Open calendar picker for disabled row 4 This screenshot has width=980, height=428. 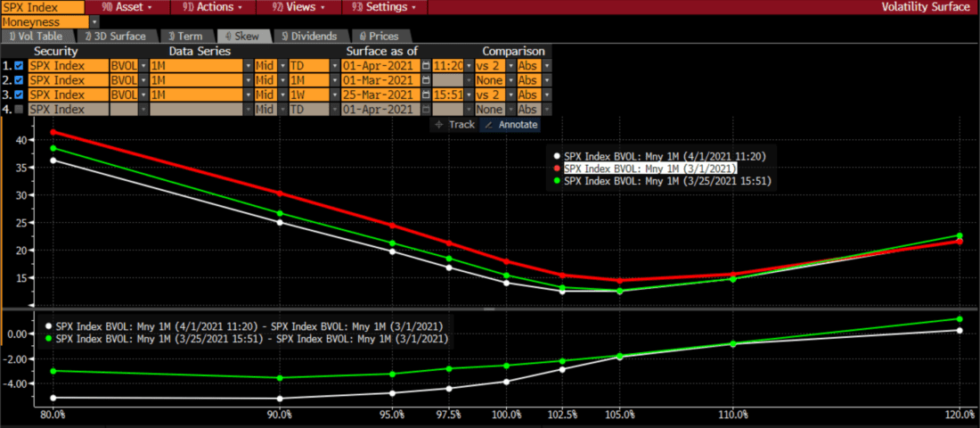426,110
